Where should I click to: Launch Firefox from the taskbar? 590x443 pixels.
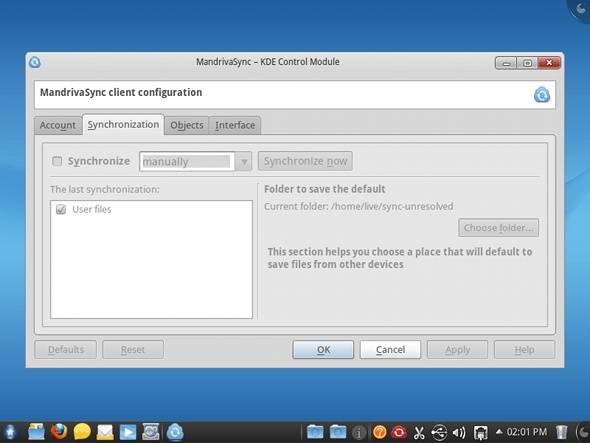(x=59, y=432)
